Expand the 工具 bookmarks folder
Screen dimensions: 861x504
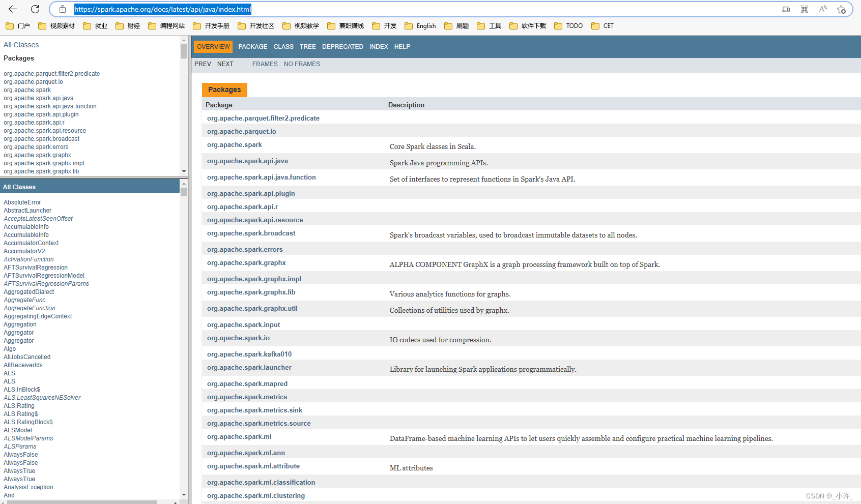tap(493, 25)
